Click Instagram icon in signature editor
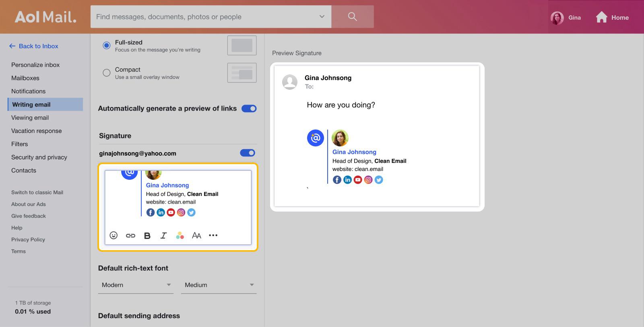Image resolution: width=644 pixels, height=327 pixels. (x=181, y=212)
